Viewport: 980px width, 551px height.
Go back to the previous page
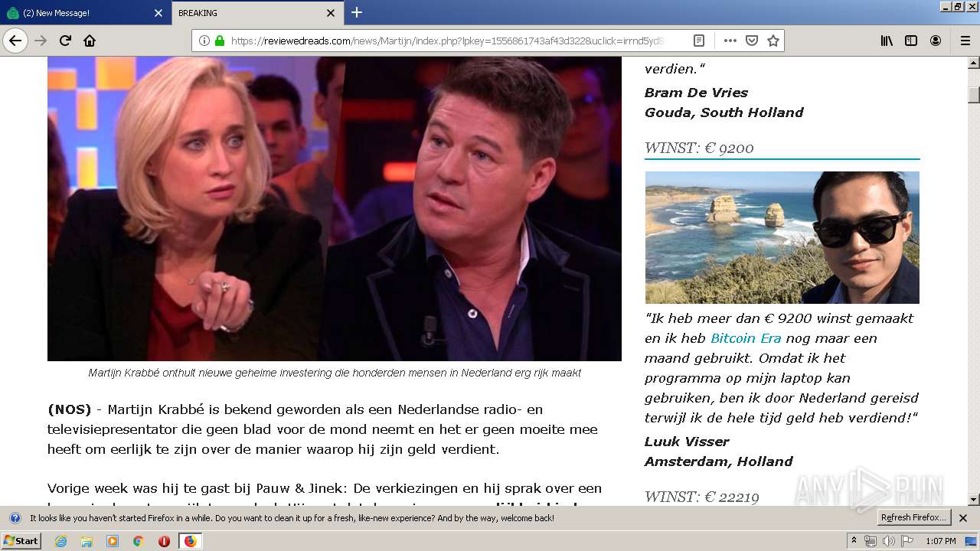(x=15, y=41)
